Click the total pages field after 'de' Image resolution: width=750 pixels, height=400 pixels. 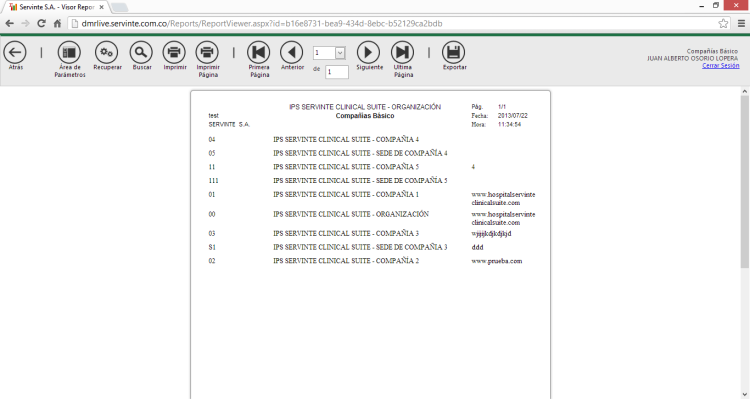(x=336, y=72)
